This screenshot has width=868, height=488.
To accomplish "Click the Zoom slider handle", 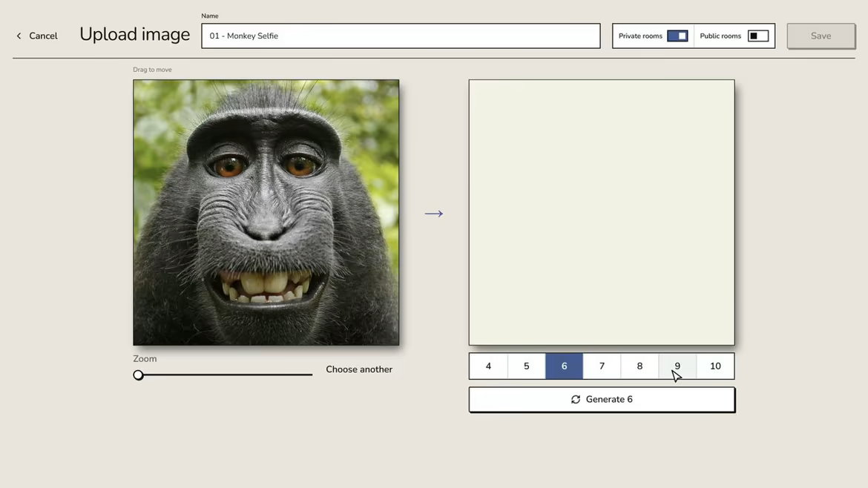I will [x=139, y=375].
